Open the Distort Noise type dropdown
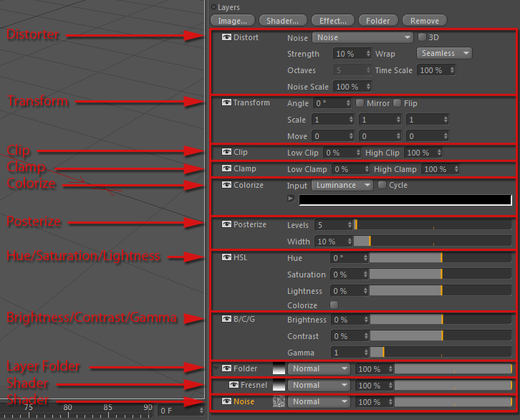 (x=363, y=37)
